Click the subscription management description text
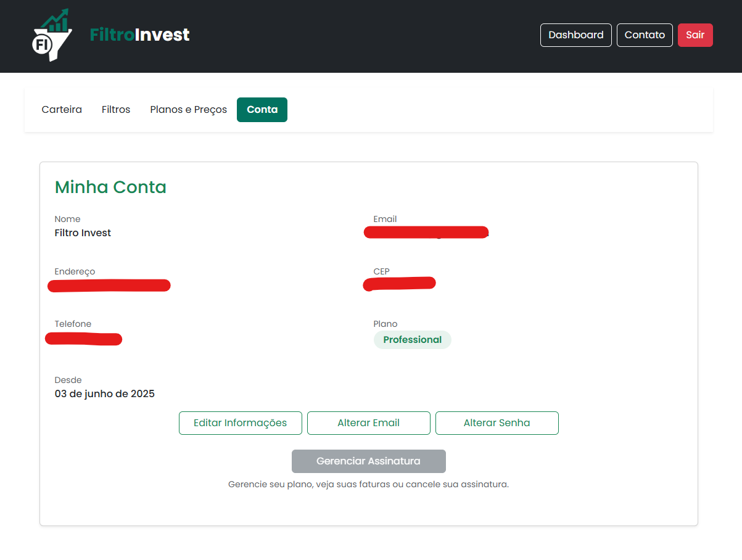The image size is (742, 560). pos(368,485)
